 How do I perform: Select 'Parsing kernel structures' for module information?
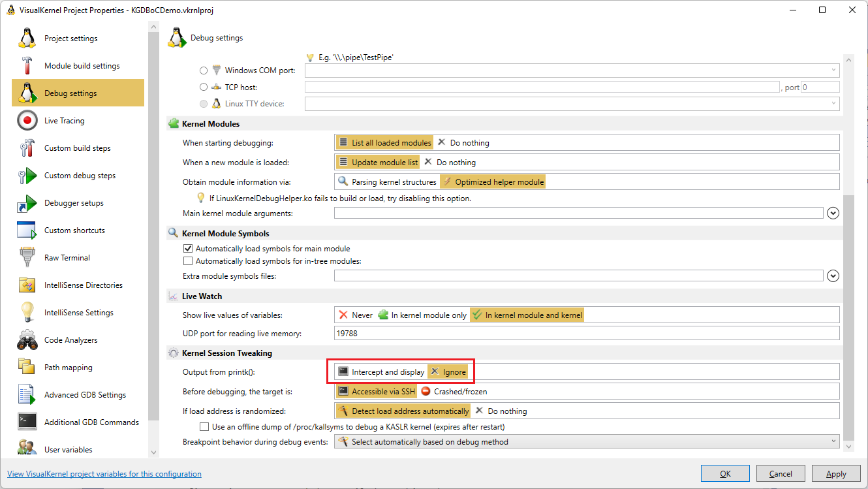[x=387, y=181]
